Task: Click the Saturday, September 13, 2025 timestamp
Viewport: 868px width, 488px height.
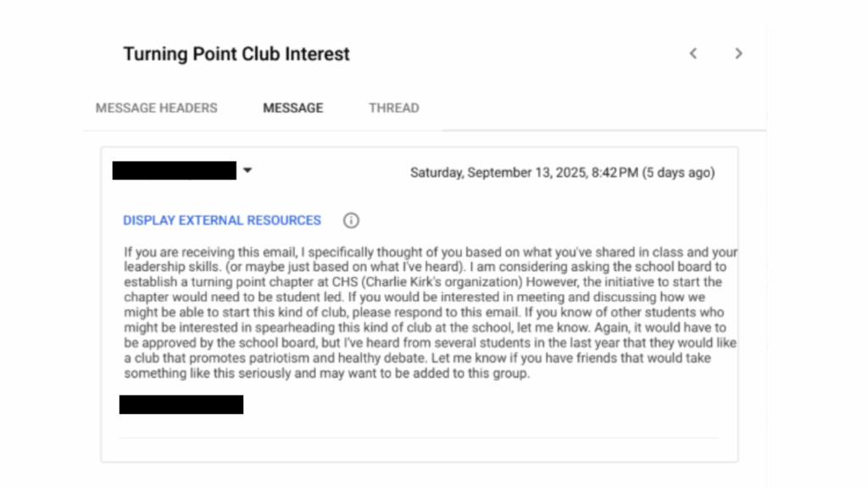Action: (524, 173)
